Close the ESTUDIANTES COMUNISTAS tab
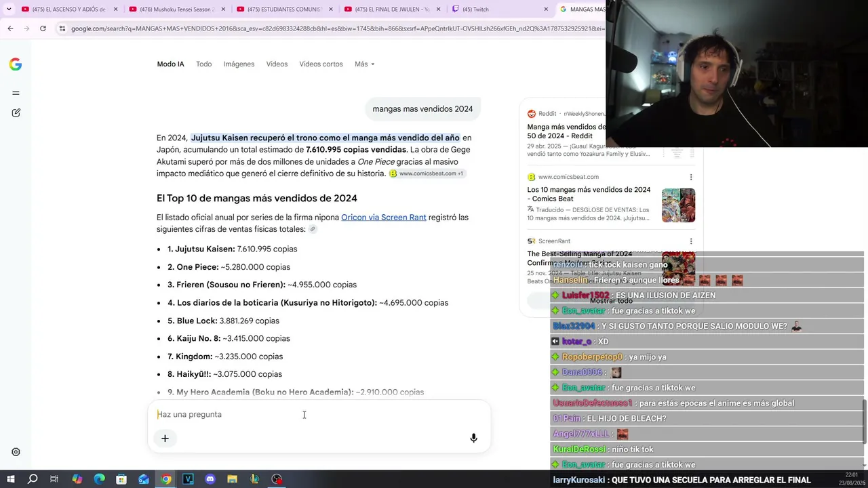This screenshot has width=868, height=488. [x=331, y=9]
